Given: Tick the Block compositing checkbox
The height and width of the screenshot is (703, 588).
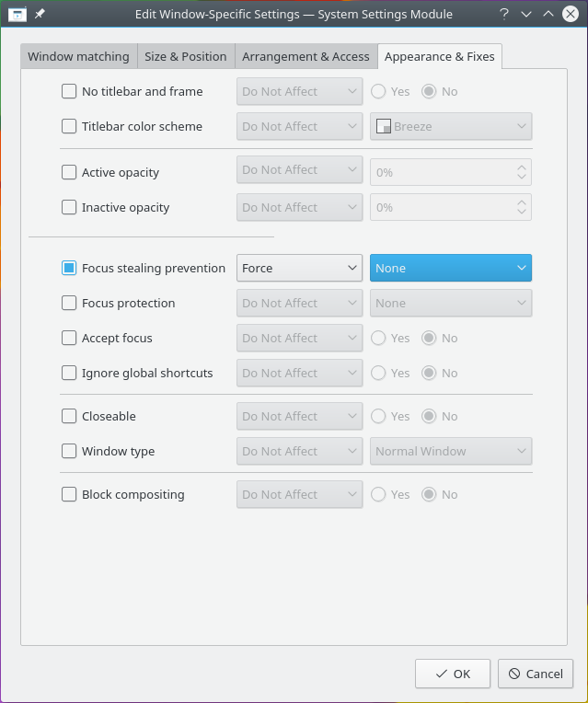Looking at the screenshot, I should point(69,494).
